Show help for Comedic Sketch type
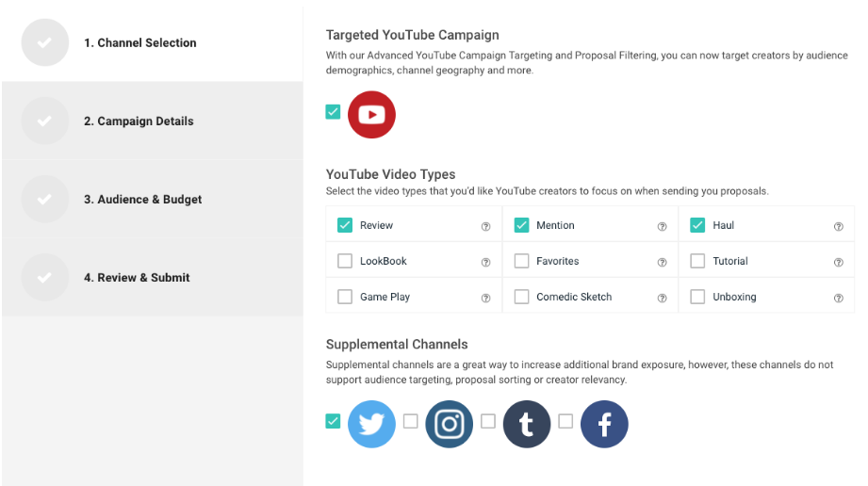 (x=662, y=298)
